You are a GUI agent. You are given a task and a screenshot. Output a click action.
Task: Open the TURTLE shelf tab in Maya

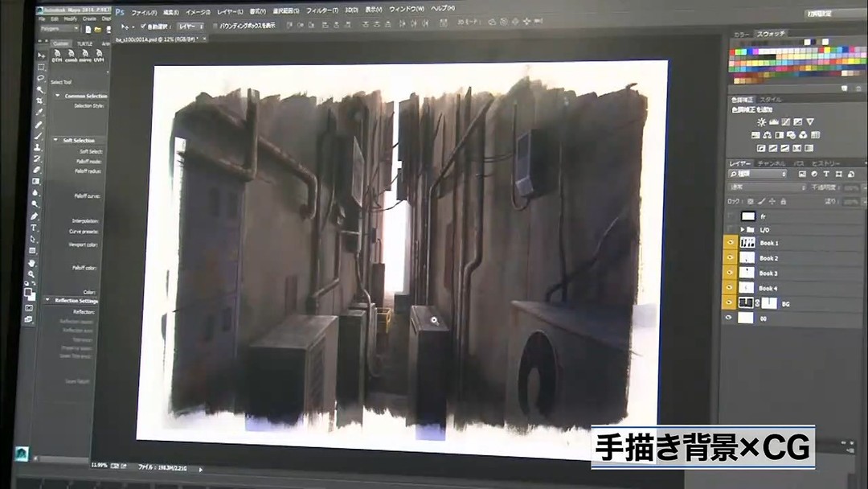[84, 43]
